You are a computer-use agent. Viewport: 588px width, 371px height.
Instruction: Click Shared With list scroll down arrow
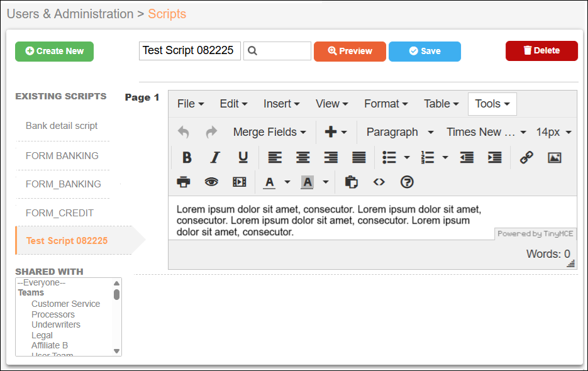click(x=116, y=352)
